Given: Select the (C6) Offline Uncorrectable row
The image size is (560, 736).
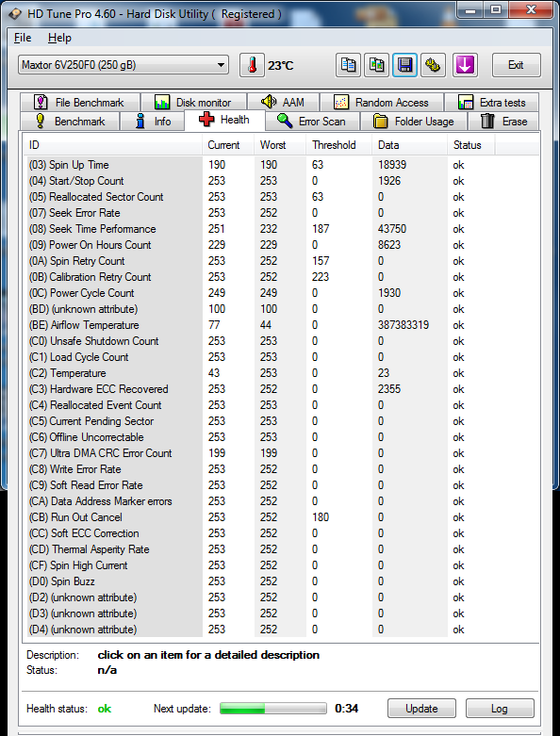Looking at the screenshot, I should point(281,436).
